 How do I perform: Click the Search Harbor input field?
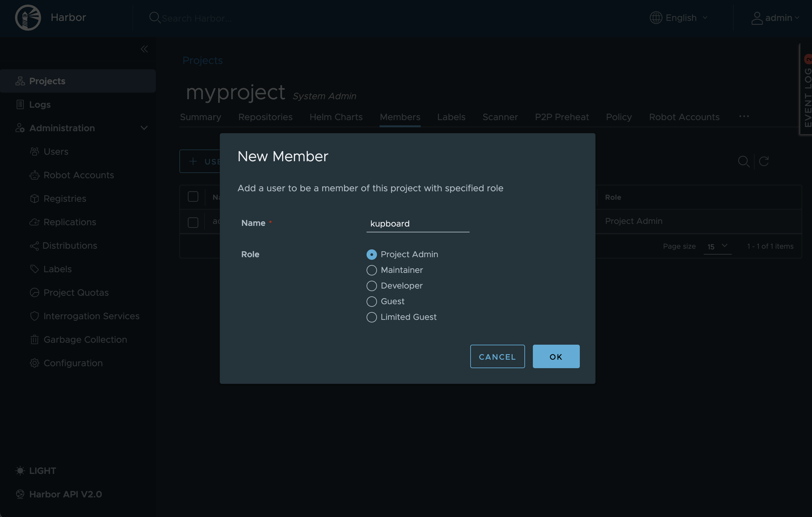[197, 18]
